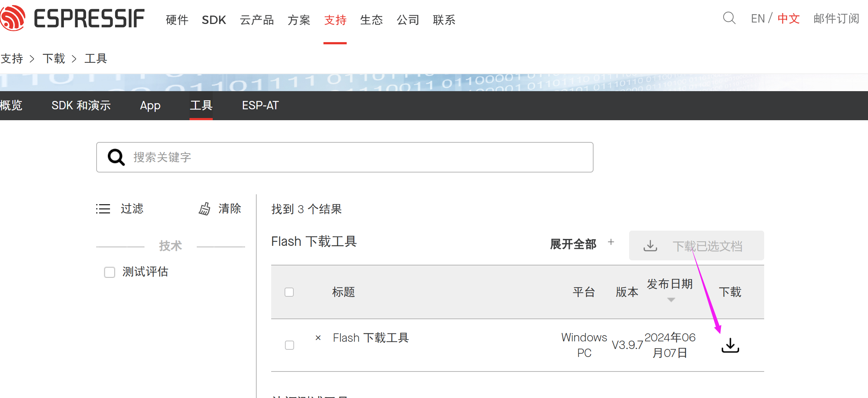Click the 下载 breadcrumb link

(54, 58)
